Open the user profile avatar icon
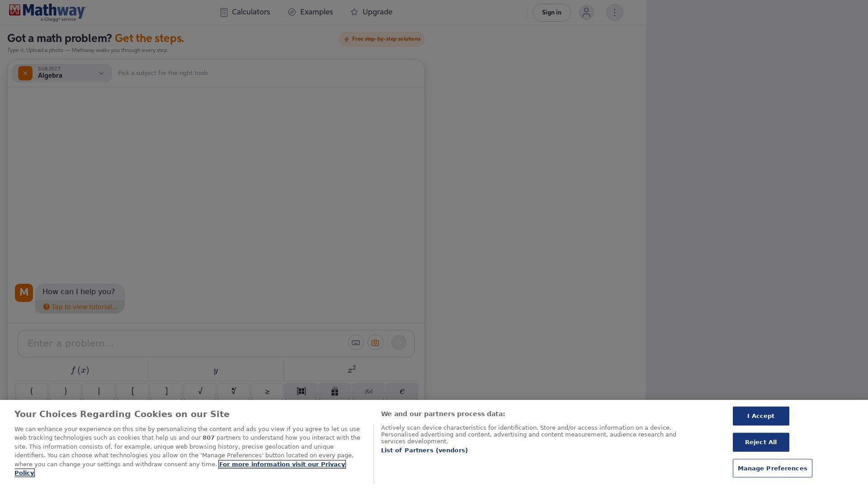Viewport: 868px width, 488px height. (586, 13)
